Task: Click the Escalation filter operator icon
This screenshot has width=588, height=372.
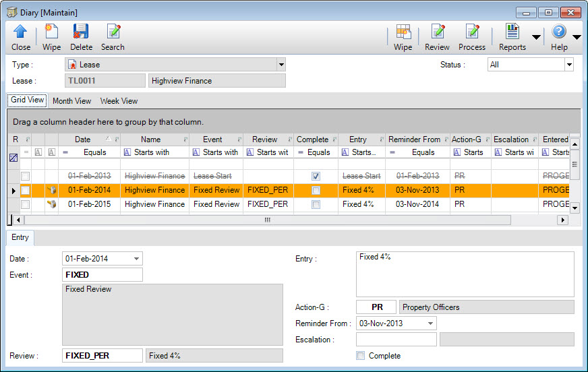Action: point(498,152)
